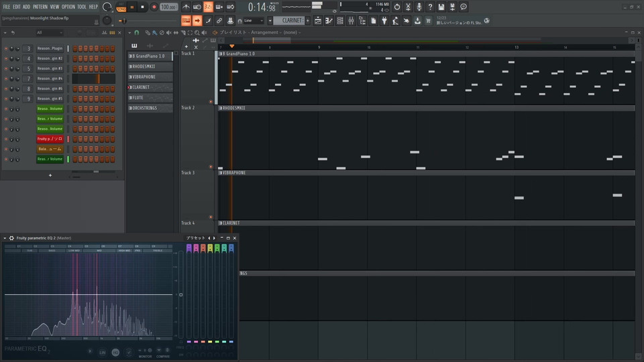Pause playback with the pause button
The height and width of the screenshot is (362, 644).
point(132,7)
